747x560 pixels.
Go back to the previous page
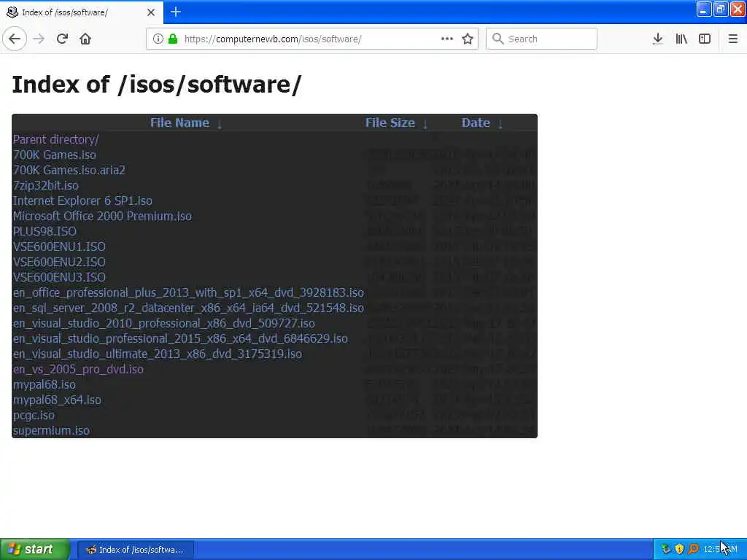(x=15, y=39)
